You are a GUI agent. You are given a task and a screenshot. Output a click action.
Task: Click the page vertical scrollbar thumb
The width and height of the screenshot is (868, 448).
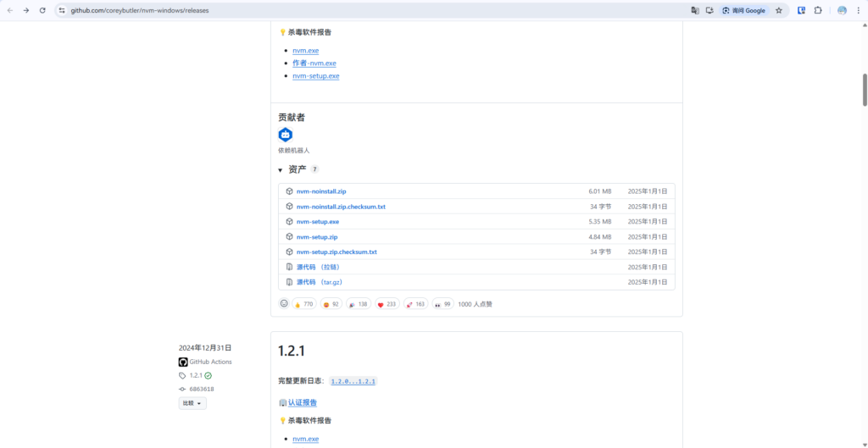pos(865,89)
